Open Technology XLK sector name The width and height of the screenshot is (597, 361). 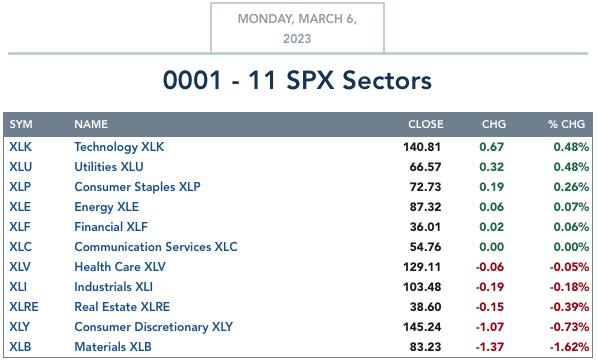[119, 147]
